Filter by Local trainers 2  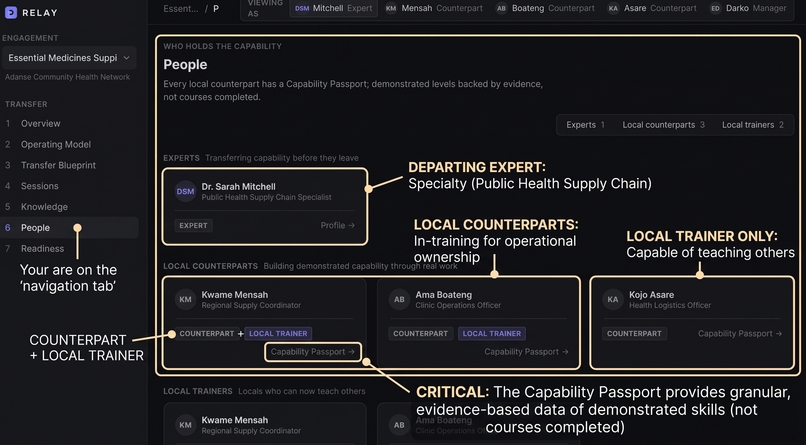coord(753,125)
